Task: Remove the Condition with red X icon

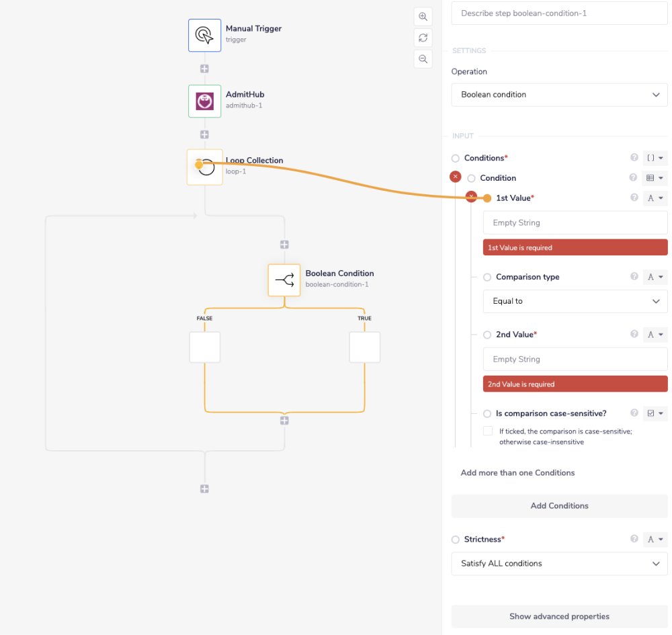Action: point(455,177)
